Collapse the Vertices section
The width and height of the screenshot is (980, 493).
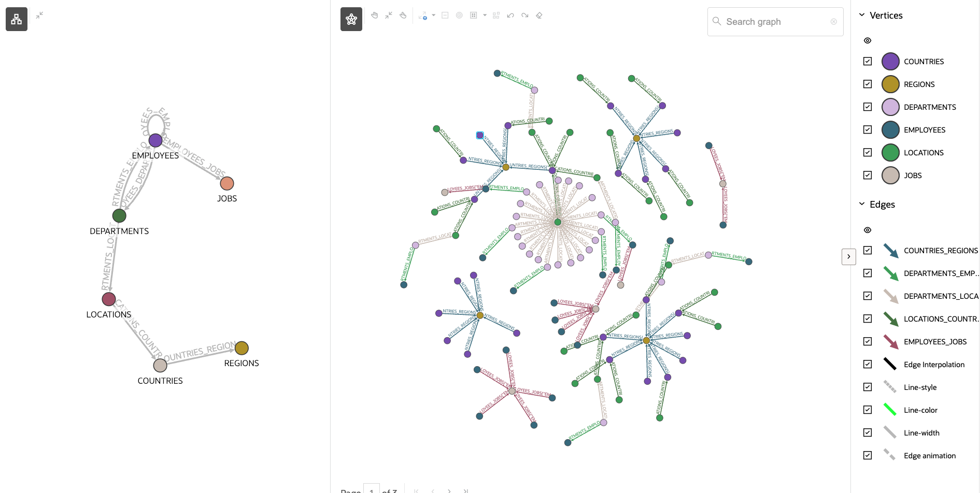862,15
